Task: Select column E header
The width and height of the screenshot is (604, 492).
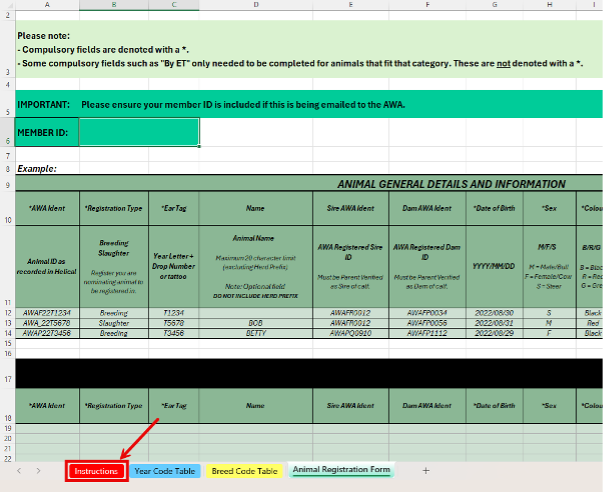Action: point(351,5)
